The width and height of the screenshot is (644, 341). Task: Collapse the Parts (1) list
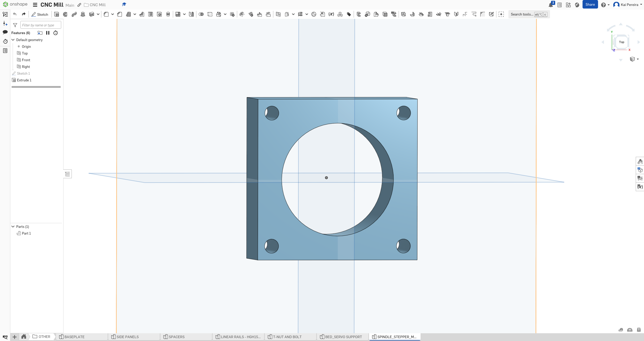point(13,227)
